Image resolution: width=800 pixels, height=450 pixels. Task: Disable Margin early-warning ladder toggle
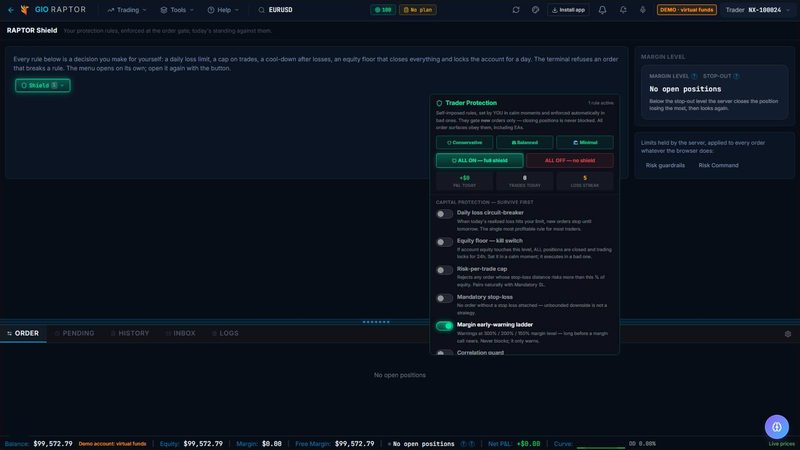(x=444, y=326)
